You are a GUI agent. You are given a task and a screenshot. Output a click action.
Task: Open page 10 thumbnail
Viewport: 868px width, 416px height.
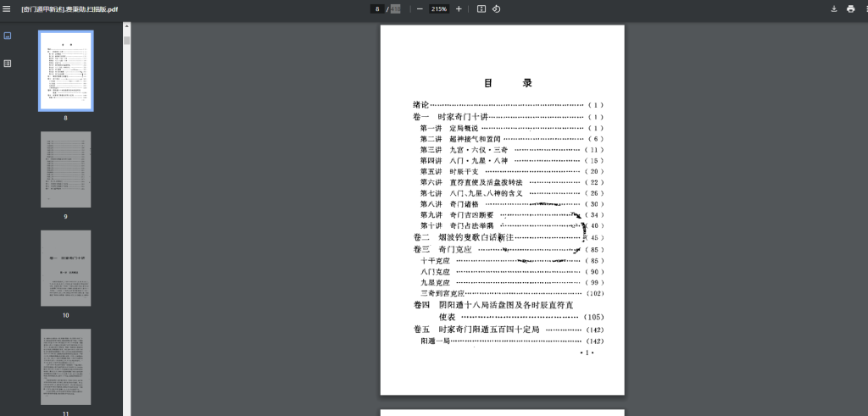click(x=66, y=269)
